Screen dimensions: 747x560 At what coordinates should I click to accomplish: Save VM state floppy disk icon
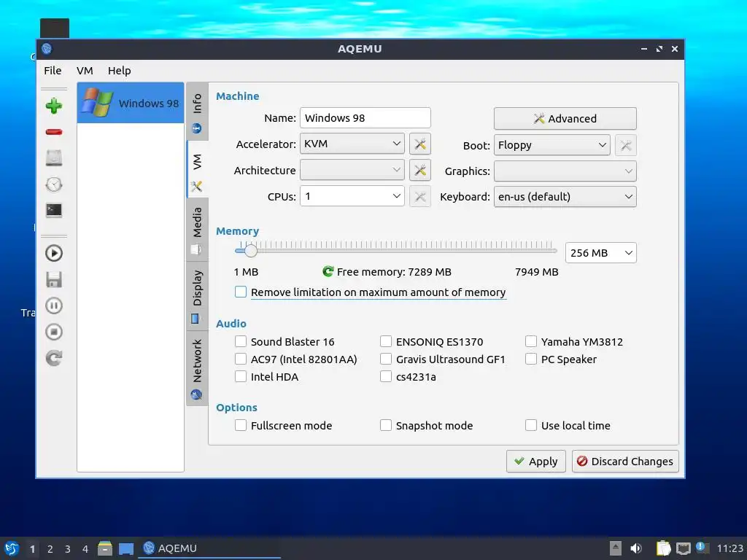[54, 279]
